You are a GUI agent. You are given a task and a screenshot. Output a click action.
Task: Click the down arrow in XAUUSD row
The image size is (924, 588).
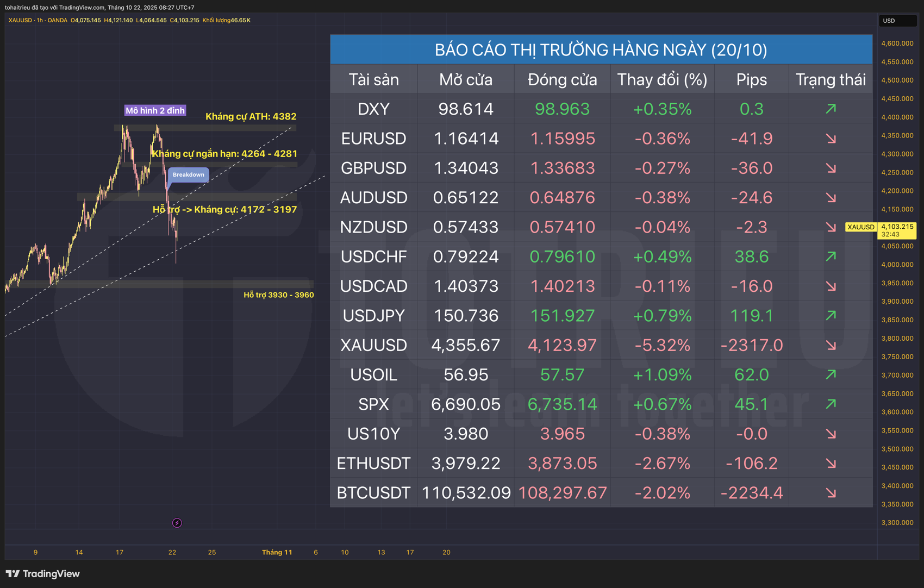tap(831, 345)
